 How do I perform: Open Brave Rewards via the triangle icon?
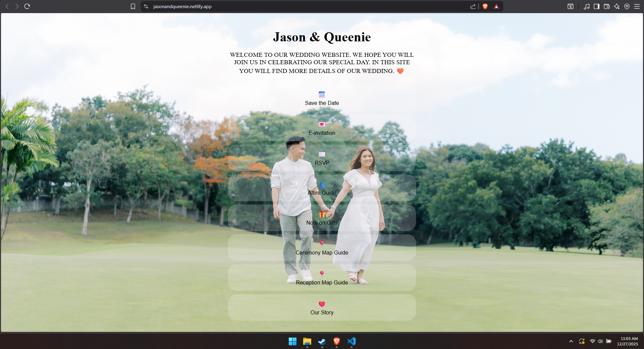click(x=496, y=6)
